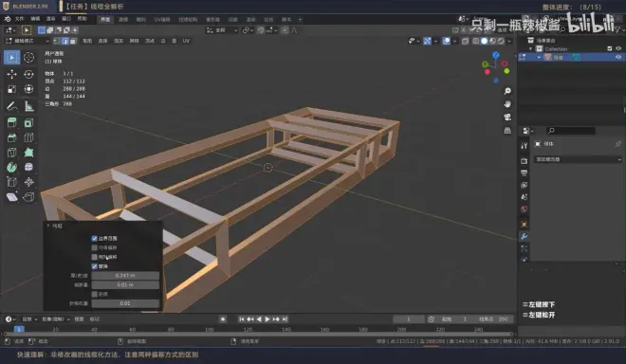The height and width of the screenshot is (364, 626).
Task: Activate the Annotate pencil tool
Action: pos(11,106)
